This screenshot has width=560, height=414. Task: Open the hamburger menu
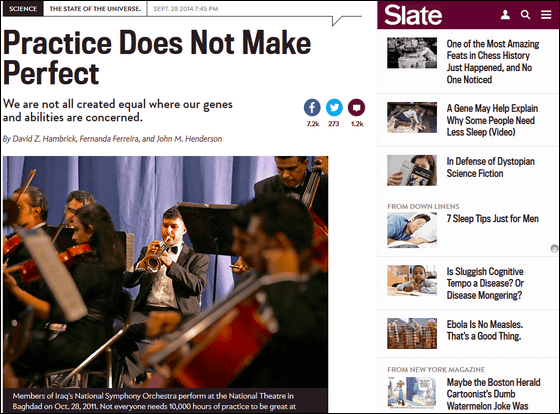coord(546,15)
